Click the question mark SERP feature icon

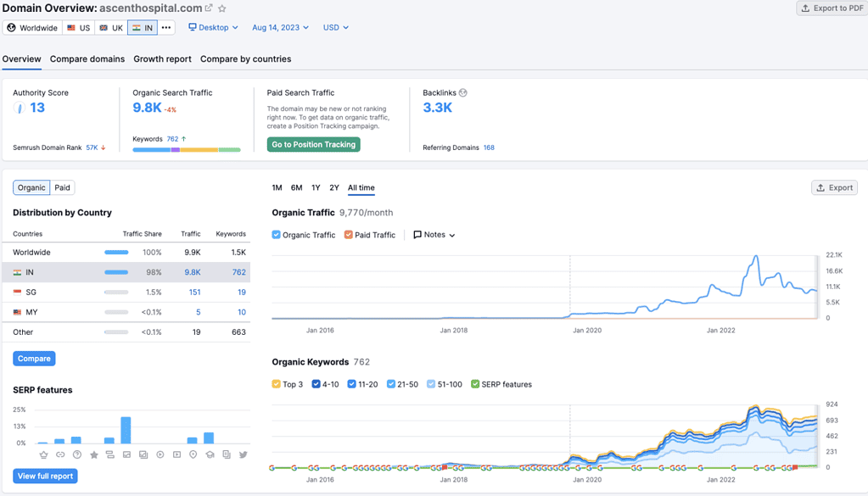pos(77,454)
